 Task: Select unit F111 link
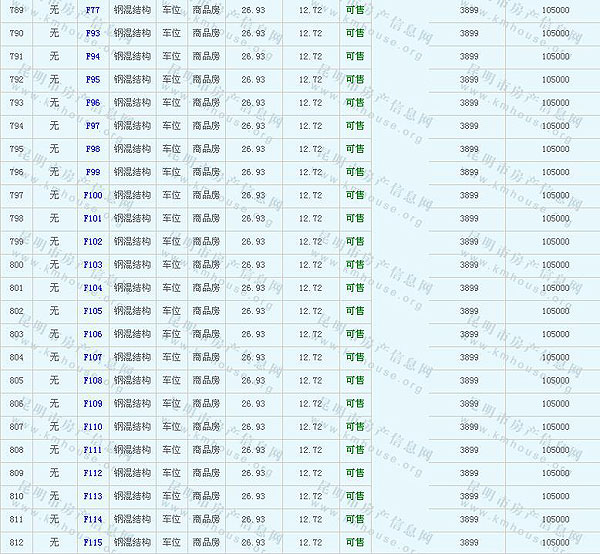click(x=93, y=450)
